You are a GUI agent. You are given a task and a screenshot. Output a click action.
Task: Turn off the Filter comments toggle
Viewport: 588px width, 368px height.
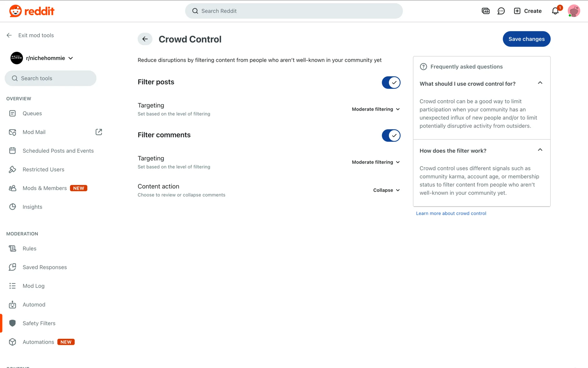click(x=391, y=136)
